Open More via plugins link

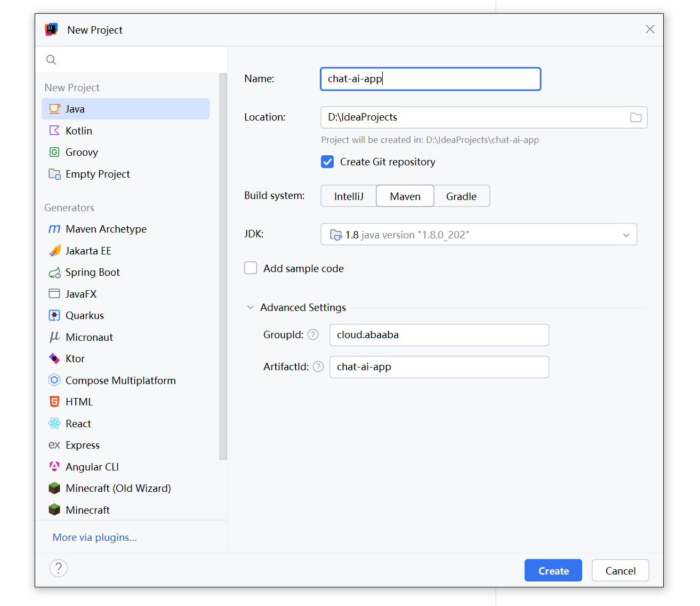94,537
